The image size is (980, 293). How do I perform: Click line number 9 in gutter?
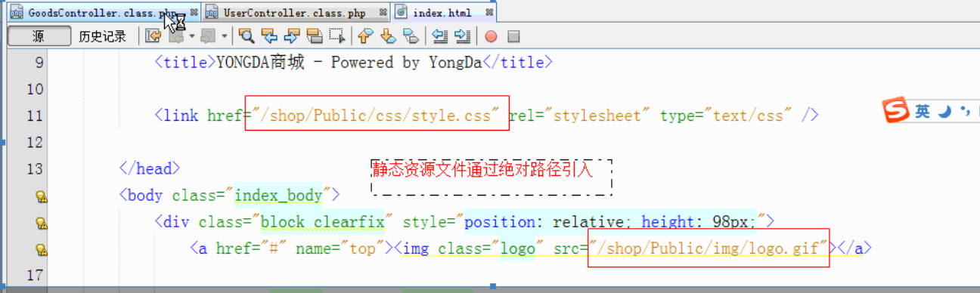click(x=39, y=62)
